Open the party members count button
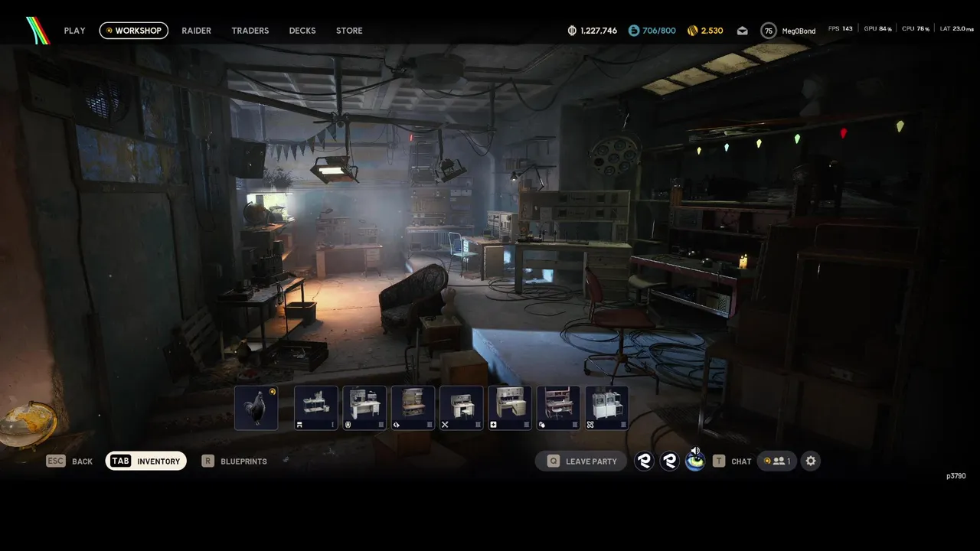This screenshot has width=980, height=551. point(777,461)
